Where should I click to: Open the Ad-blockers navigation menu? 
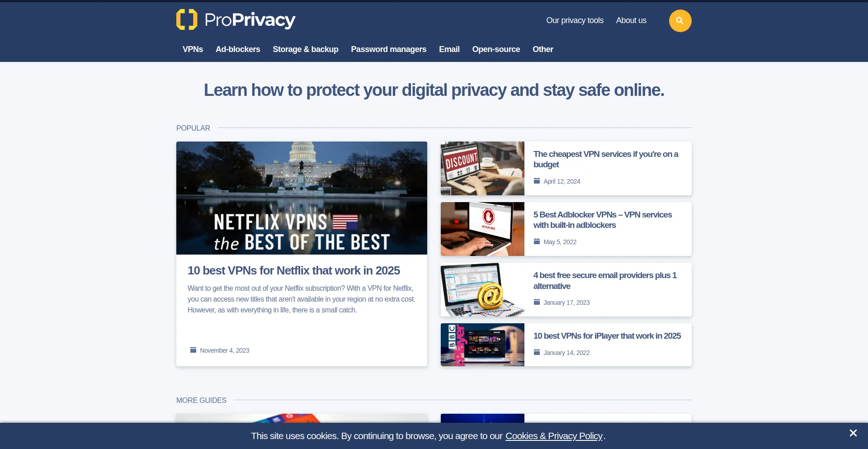238,49
